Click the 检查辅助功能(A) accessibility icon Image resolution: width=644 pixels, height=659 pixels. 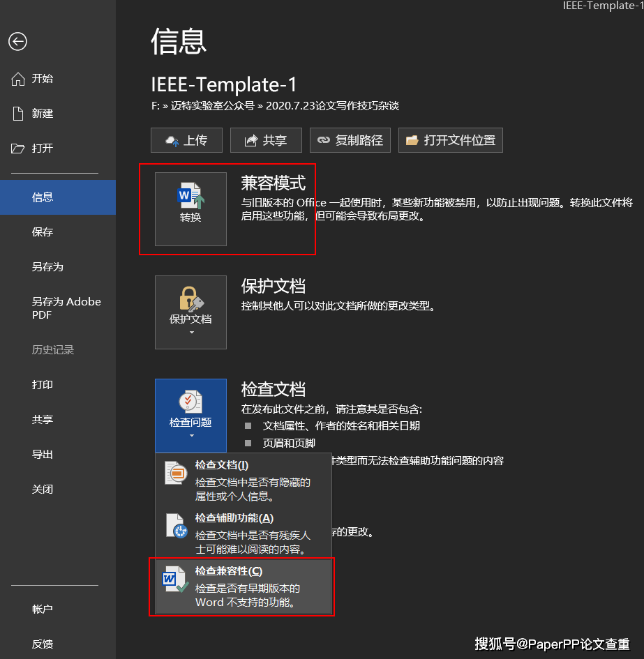pos(177,526)
